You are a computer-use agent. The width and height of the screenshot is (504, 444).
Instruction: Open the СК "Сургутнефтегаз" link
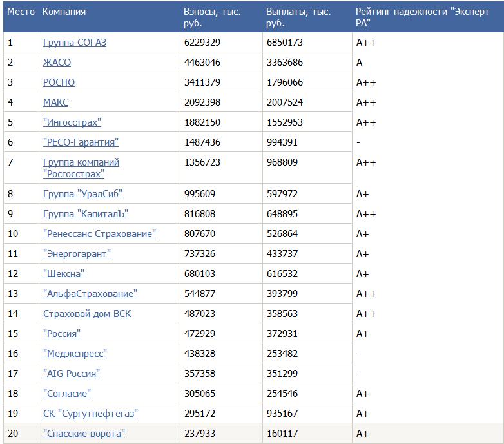click(90, 414)
